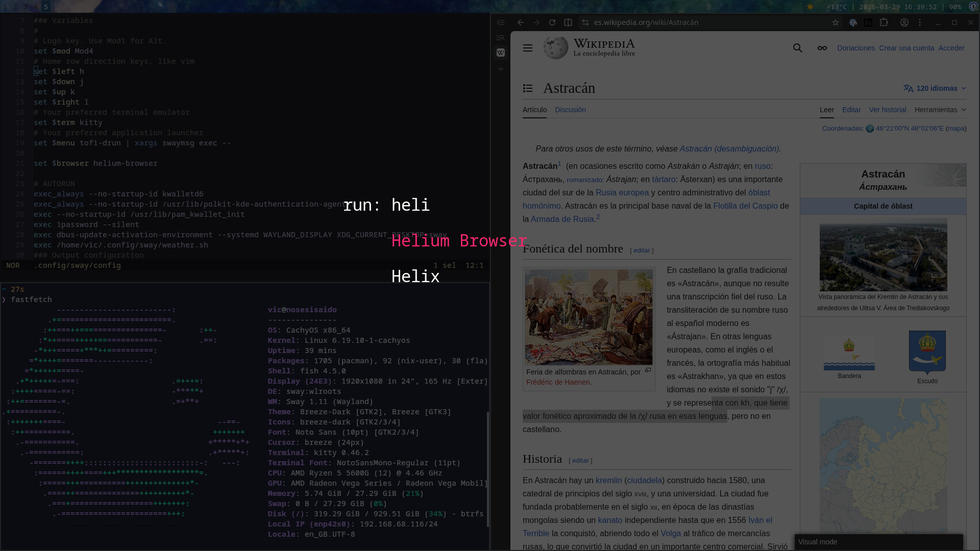Select Helium Browser in the launcher results
The height and width of the screenshot is (551, 980).
pos(458,241)
